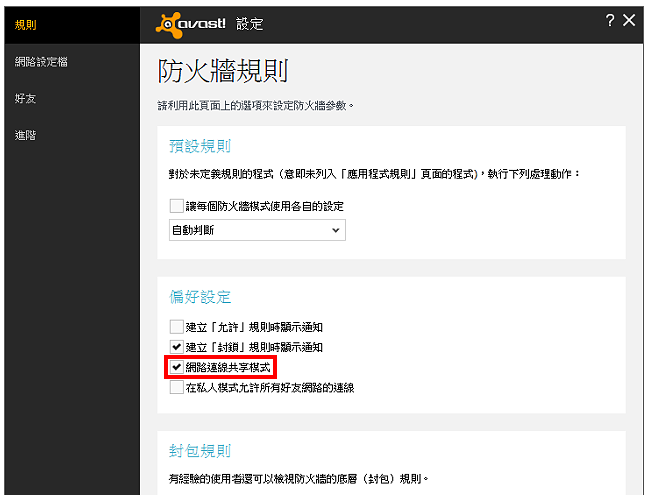The width and height of the screenshot is (650, 495).
Task: Close the avast settings window
Action: click(629, 20)
